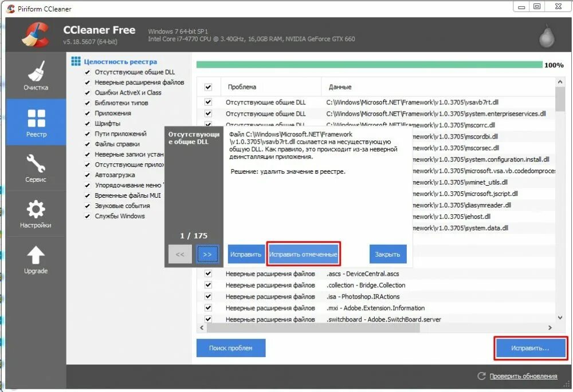Click the Целостность реестра grid icon

tap(76, 61)
